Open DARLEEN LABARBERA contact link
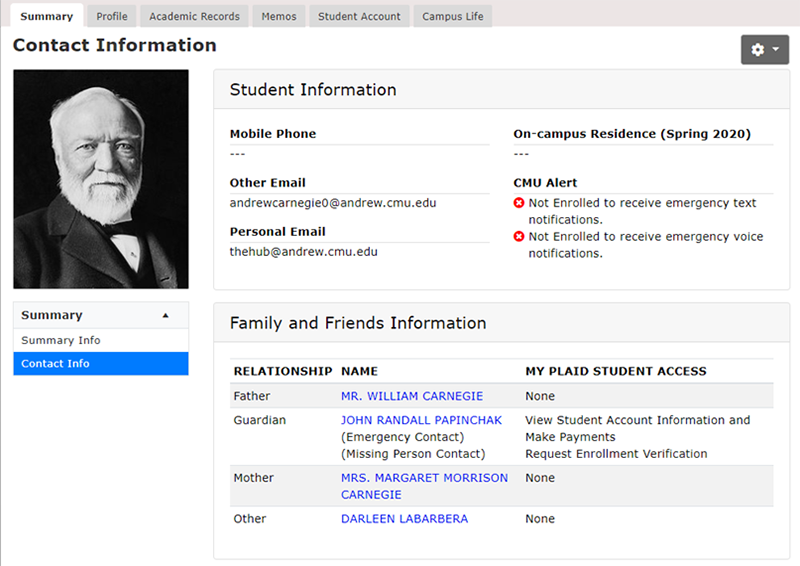The width and height of the screenshot is (800, 566). pyautogui.click(x=404, y=519)
